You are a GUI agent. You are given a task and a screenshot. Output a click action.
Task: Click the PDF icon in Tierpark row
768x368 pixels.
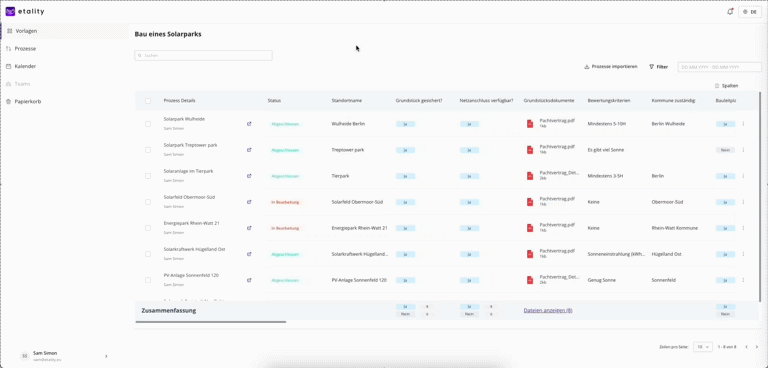pyautogui.click(x=530, y=176)
